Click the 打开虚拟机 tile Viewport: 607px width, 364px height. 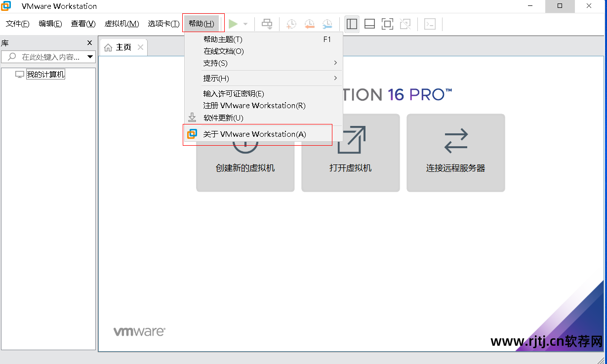(x=351, y=153)
